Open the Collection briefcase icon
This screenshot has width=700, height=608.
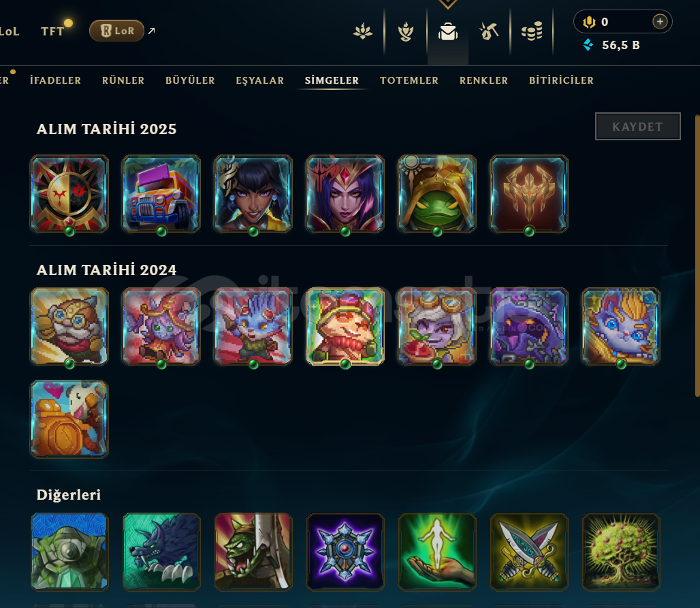pyautogui.click(x=448, y=32)
